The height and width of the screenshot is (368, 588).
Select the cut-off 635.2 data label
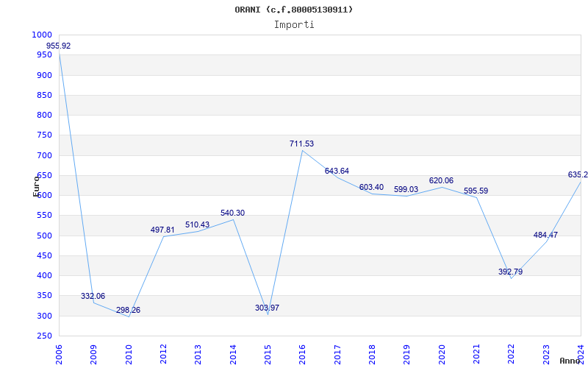pos(578,174)
